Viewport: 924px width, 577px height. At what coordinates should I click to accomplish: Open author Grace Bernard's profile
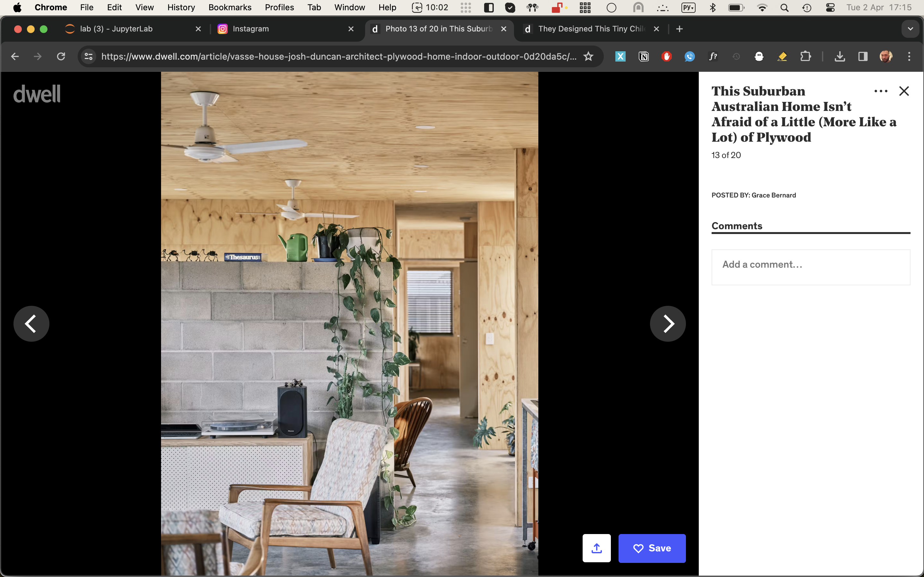tap(774, 195)
